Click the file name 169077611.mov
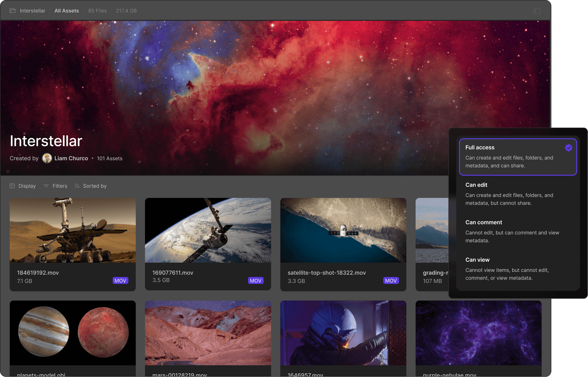The height and width of the screenshot is (377, 588). (x=173, y=273)
